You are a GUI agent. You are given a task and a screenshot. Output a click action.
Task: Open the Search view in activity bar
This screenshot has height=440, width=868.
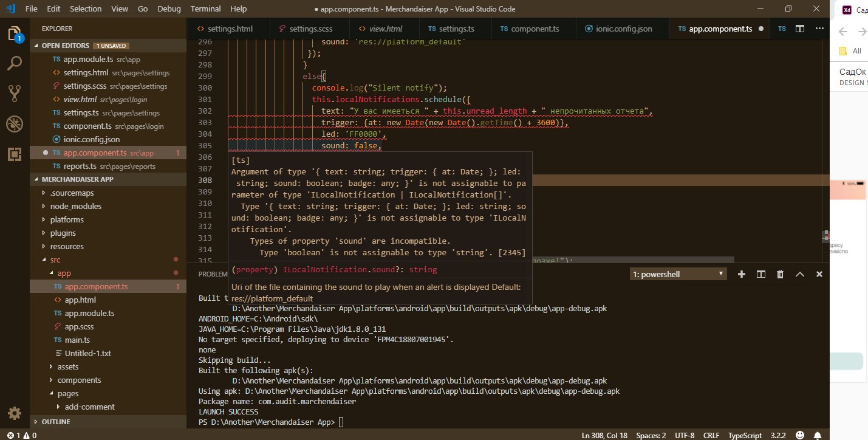point(15,63)
